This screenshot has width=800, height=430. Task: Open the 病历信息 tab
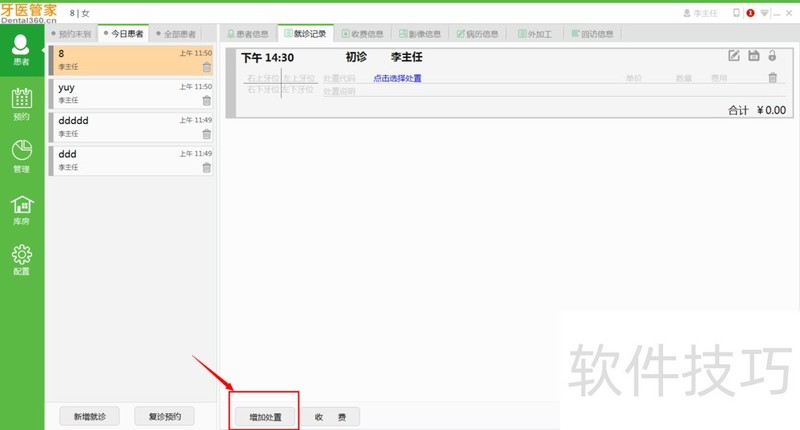pyautogui.click(x=478, y=34)
